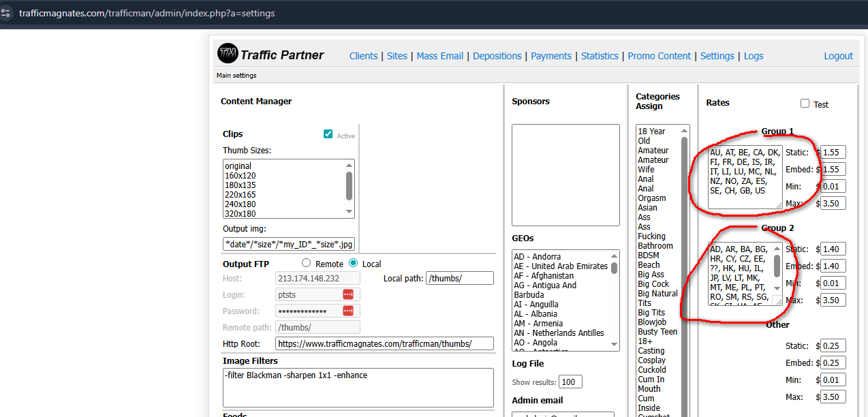Click the Logout link
Viewport: 868px width, 417px height.
click(838, 56)
